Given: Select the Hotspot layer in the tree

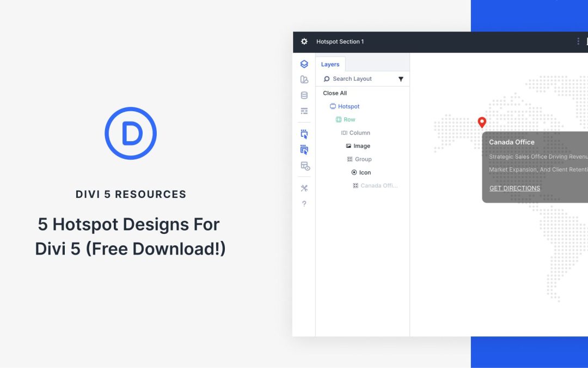Looking at the screenshot, I should click(x=348, y=106).
